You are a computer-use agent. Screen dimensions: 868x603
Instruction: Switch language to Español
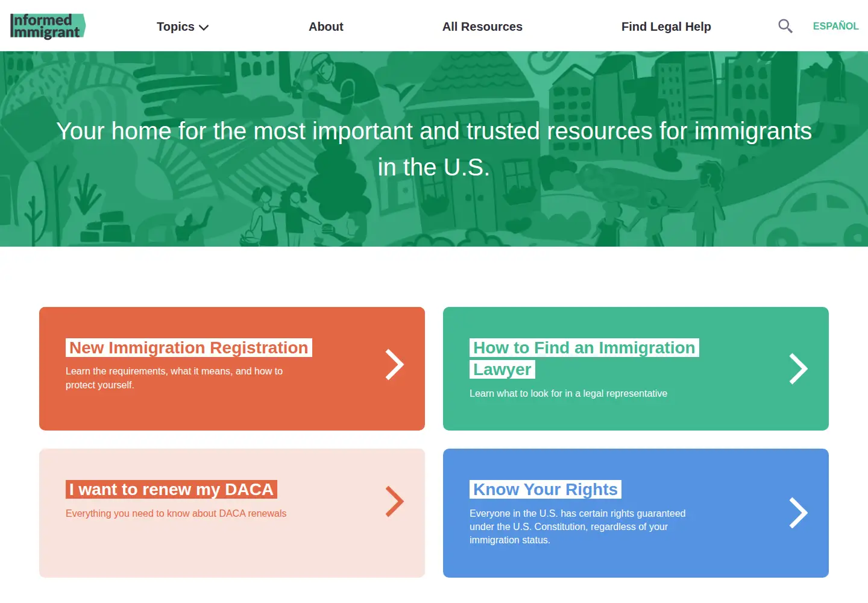(835, 26)
